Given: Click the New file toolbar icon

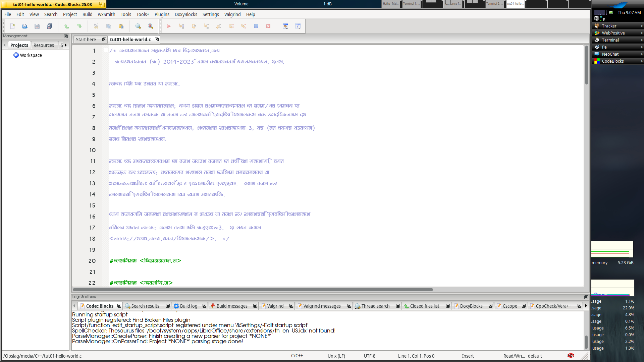Looking at the screenshot, I should click(x=12, y=26).
